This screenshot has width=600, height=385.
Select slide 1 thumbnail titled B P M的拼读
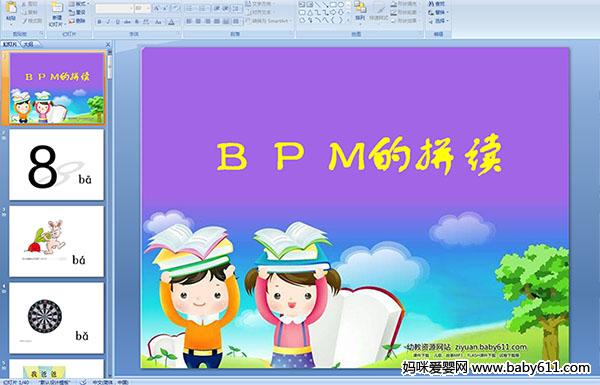click(x=57, y=88)
